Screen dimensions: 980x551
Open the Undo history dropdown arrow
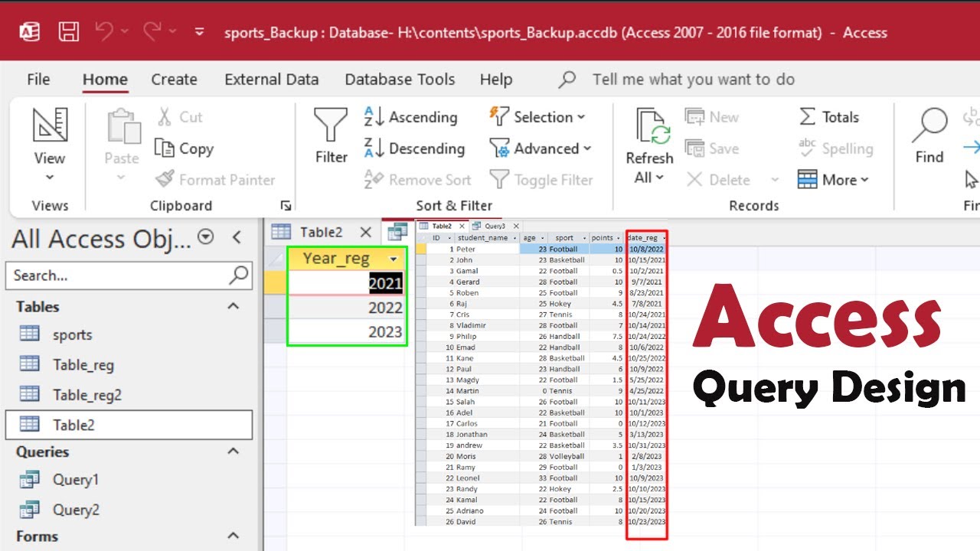tap(125, 32)
